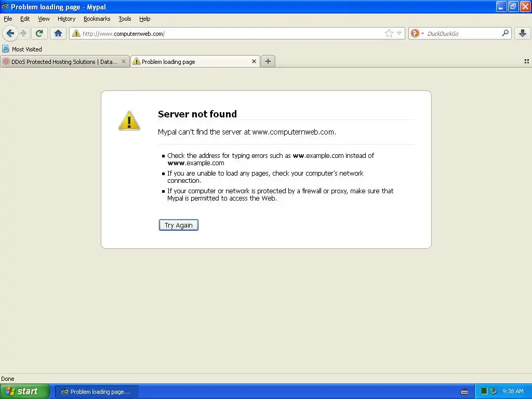
Task: Open the Most Visited bookmarks folder
Action: click(x=22, y=49)
